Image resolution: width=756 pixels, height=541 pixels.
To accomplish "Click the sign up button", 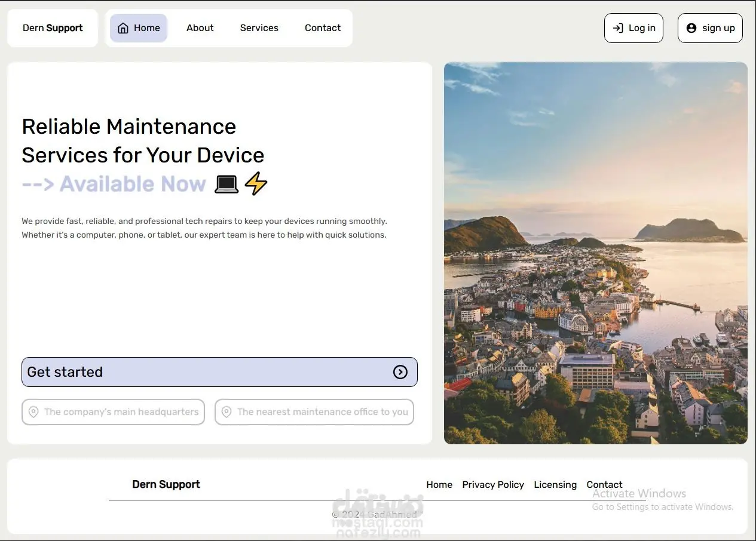I will point(710,28).
